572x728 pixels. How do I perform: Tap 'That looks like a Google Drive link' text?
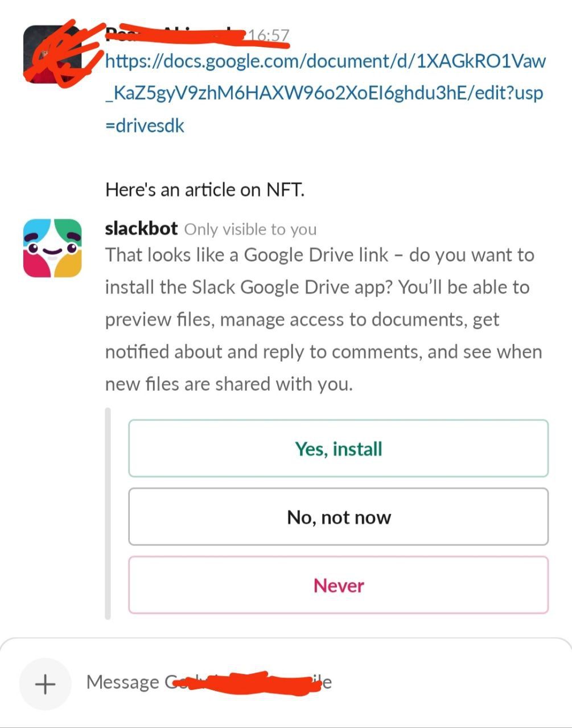coord(246,255)
